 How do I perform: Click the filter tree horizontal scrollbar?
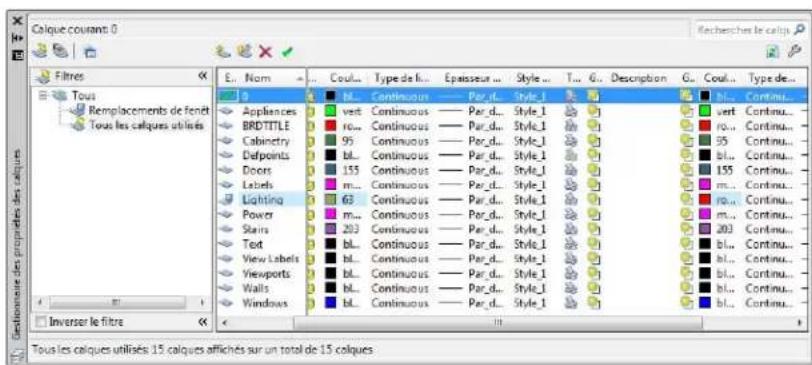click(x=118, y=302)
